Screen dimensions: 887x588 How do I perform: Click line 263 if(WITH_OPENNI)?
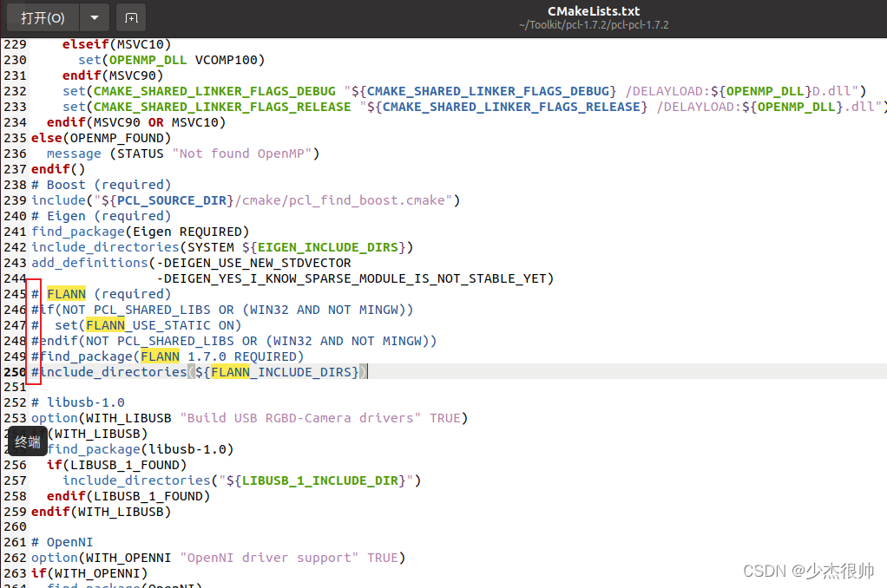pyautogui.click(x=89, y=573)
